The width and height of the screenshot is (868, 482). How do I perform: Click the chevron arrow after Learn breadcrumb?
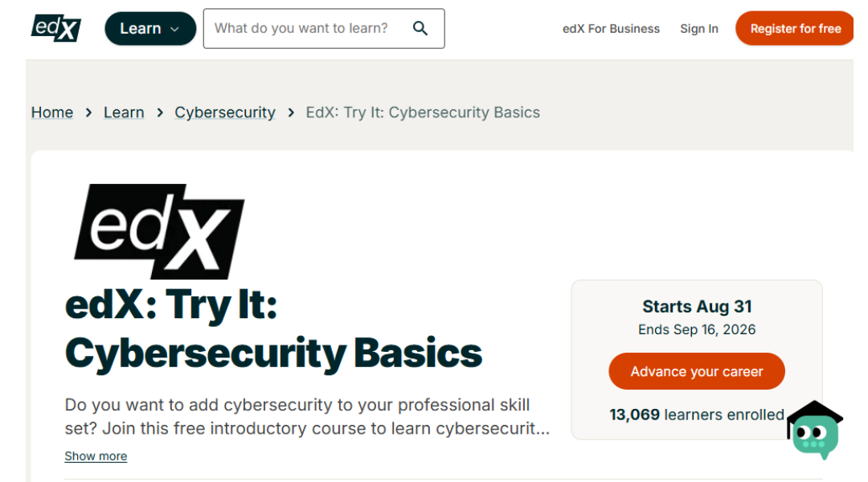point(160,112)
